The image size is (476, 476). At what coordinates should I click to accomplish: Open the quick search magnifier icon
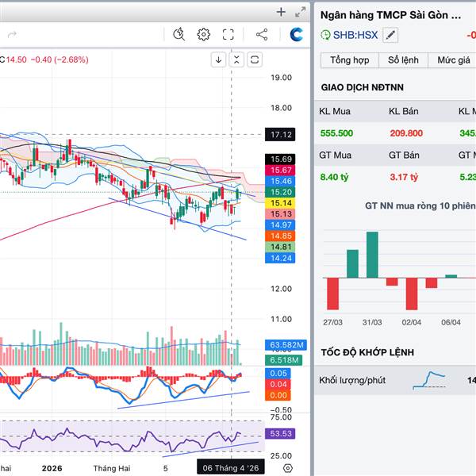click(x=179, y=34)
